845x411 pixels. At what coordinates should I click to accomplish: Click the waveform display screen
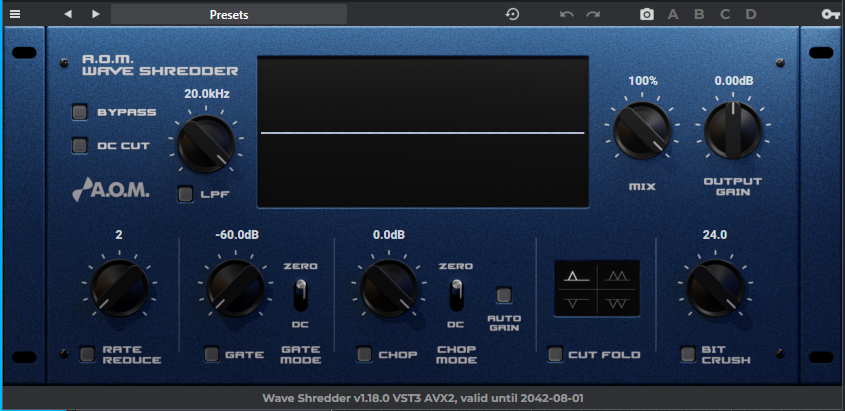coord(423,132)
